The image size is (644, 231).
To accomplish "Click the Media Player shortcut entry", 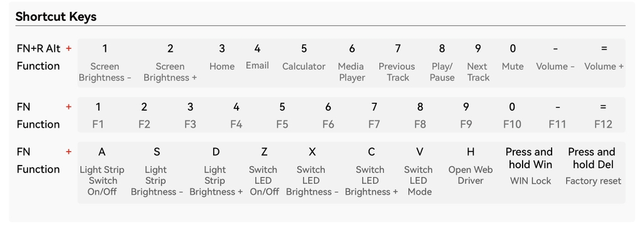I will point(352,72).
